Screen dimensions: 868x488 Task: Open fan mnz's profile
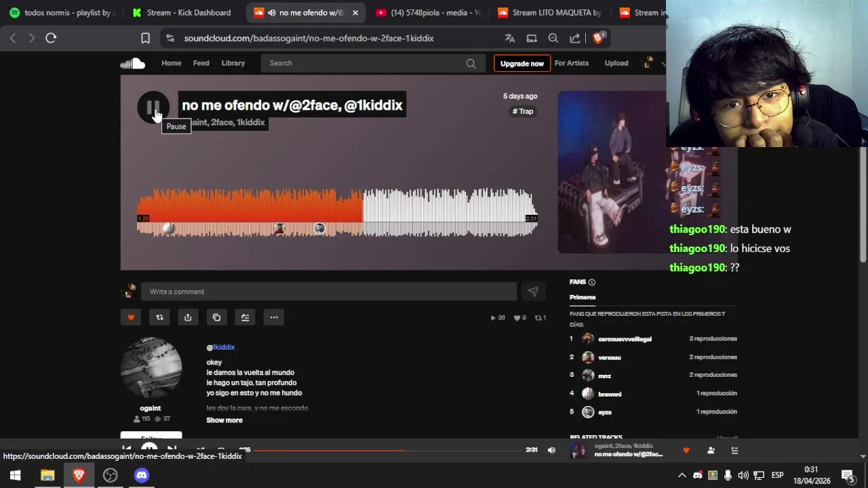604,375
